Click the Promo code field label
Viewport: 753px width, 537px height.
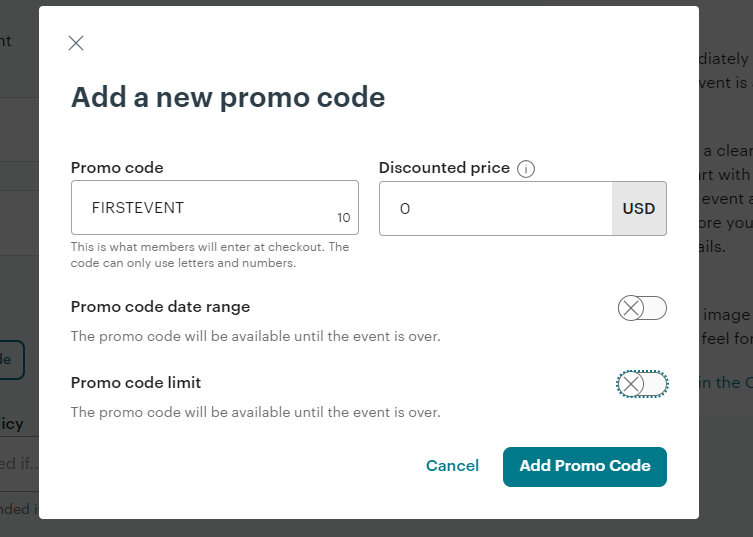click(117, 168)
